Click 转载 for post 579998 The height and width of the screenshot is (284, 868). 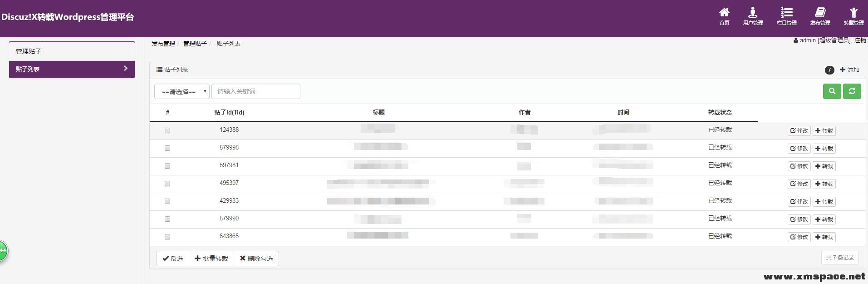coord(824,149)
